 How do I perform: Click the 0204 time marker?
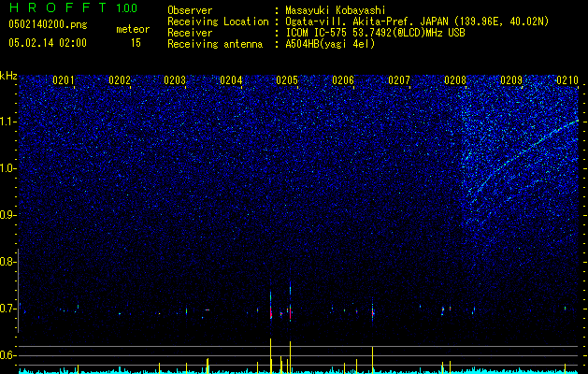pos(231,80)
